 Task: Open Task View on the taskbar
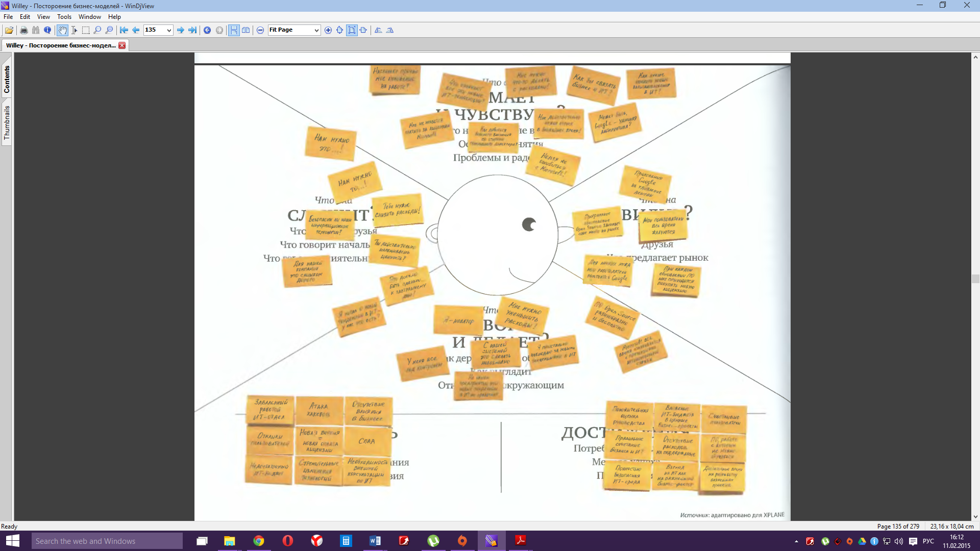[202, 541]
